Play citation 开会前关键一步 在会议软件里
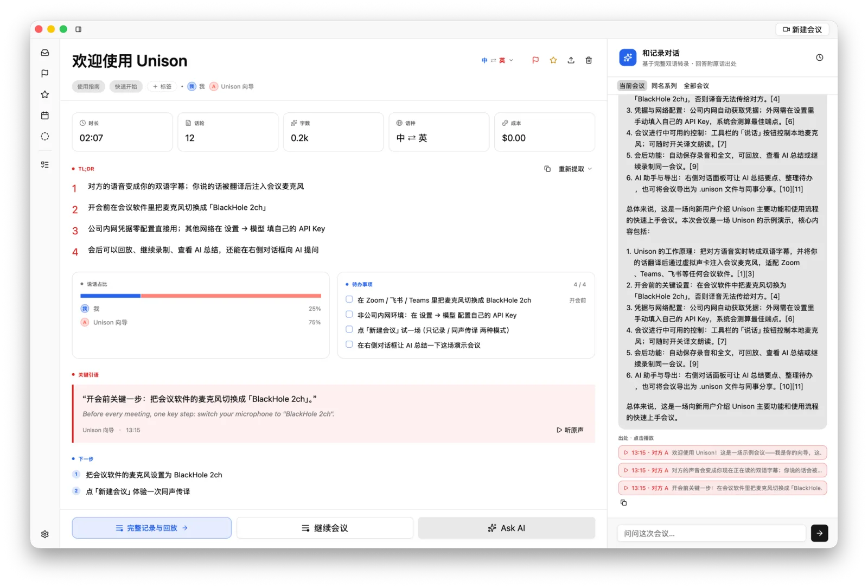This screenshot has width=868, height=588. (722, 488)
